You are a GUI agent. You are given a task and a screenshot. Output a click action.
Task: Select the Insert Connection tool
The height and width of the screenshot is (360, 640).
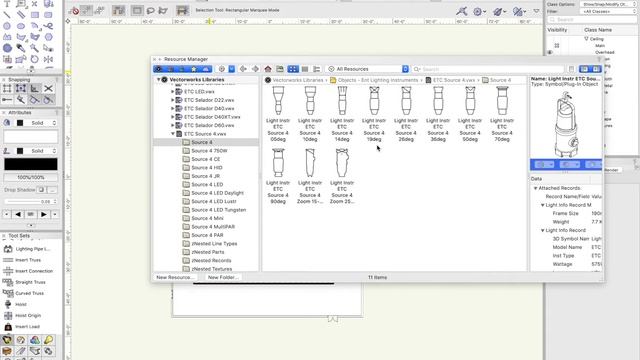click(x=28, y=271)
